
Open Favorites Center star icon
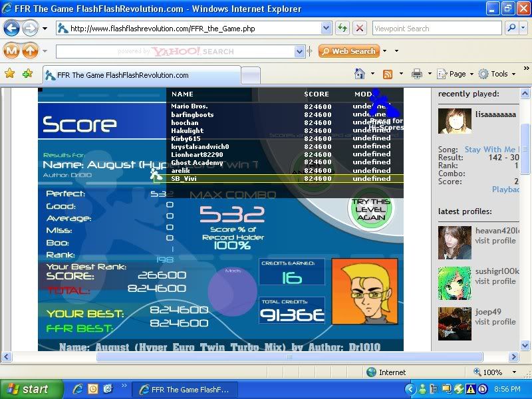pos(10,74)
